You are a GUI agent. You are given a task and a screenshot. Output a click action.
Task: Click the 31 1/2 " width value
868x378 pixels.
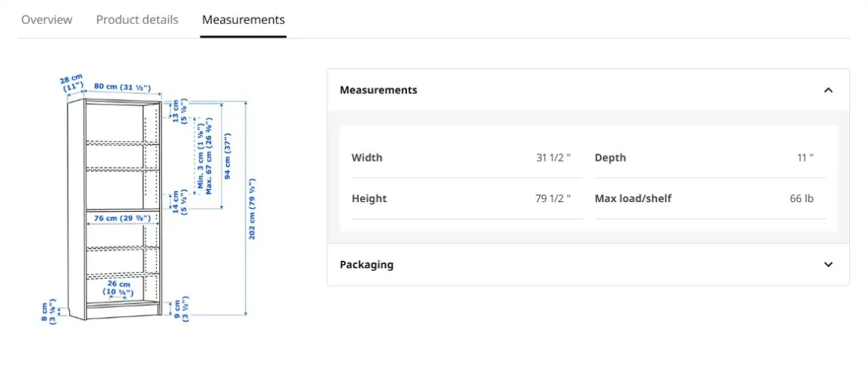[553, 157]
